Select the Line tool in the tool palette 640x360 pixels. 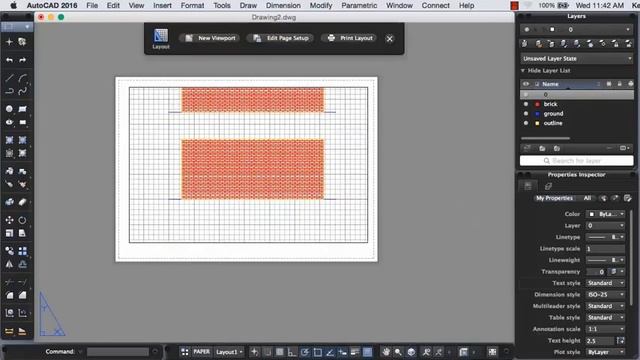9,78
